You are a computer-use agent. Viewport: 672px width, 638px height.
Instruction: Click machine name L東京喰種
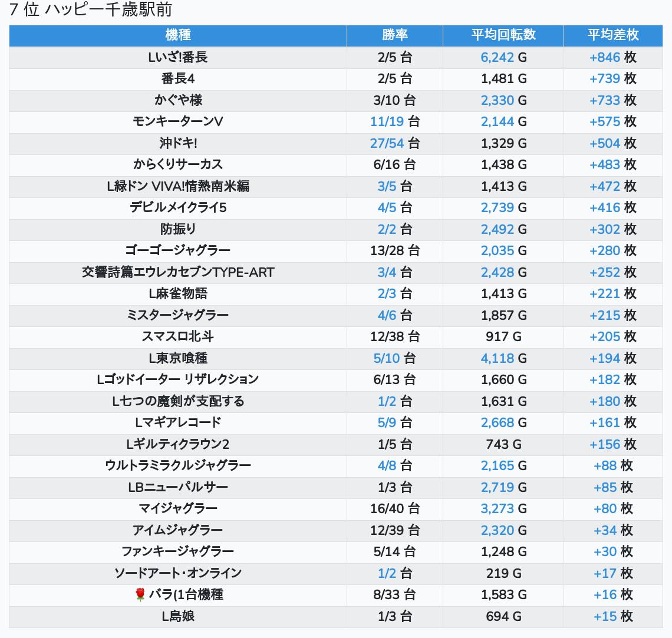pos(178,358)
